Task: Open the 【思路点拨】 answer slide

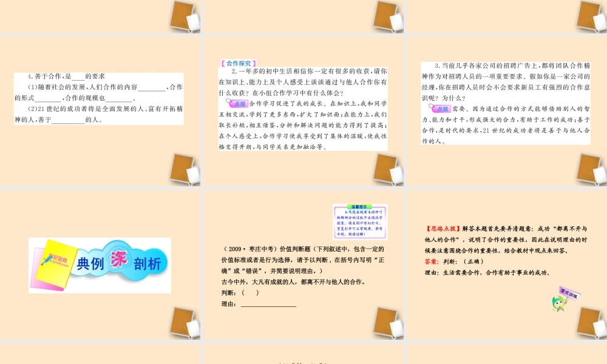Action: [506, 265]
